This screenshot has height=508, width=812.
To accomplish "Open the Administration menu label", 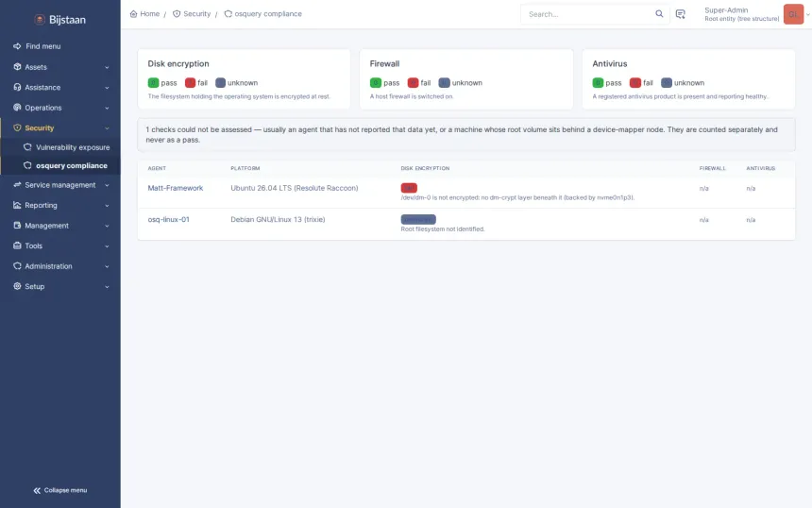I will pos(48,266).
